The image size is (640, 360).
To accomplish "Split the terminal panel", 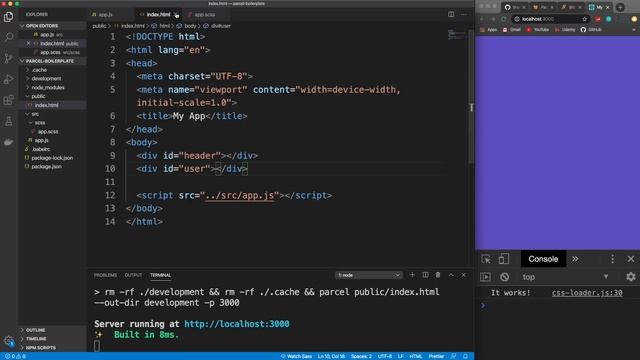I will pos(425,275).
